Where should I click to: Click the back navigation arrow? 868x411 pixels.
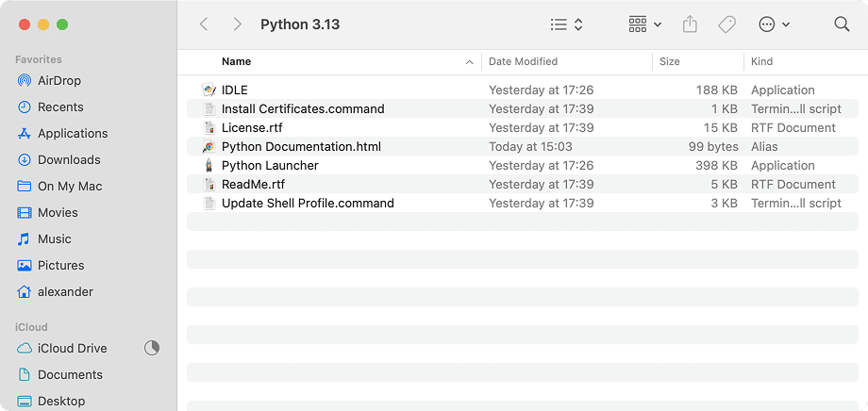(204, 25)
